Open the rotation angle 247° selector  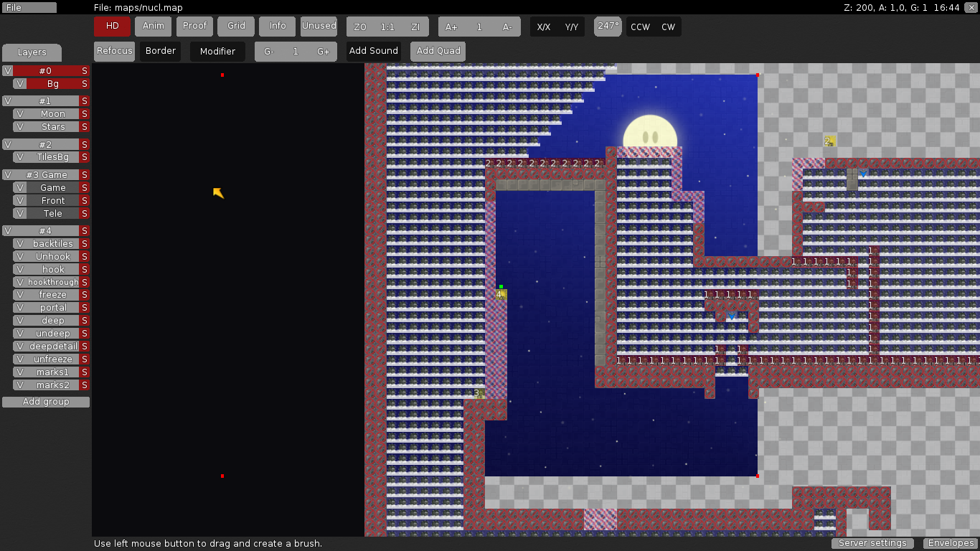pyautogui.click(x=608, y=26)
